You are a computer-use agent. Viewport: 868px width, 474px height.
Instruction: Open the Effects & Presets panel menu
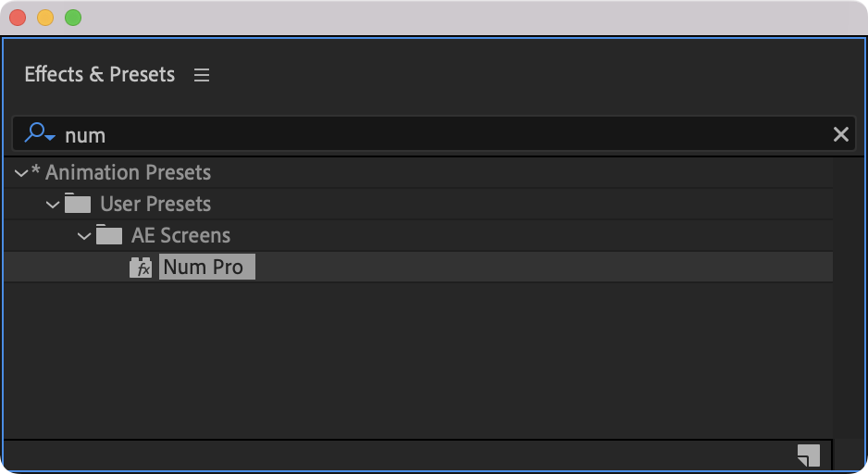202,75
